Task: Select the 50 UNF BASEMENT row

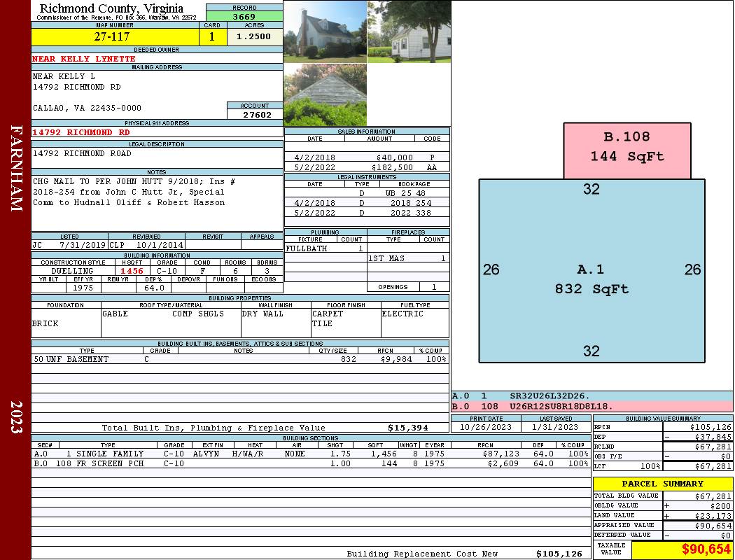Action: pos(240,359)
